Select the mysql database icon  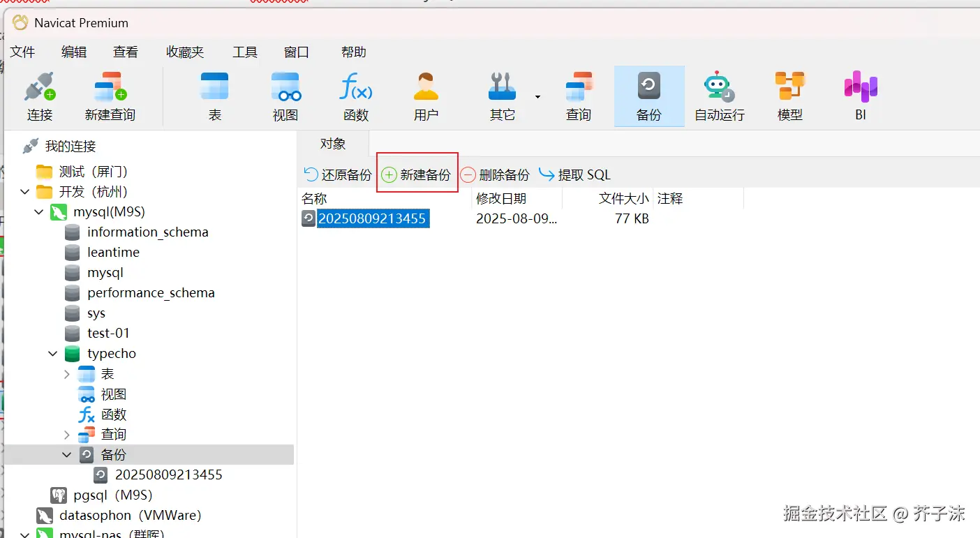pos(73,273)
